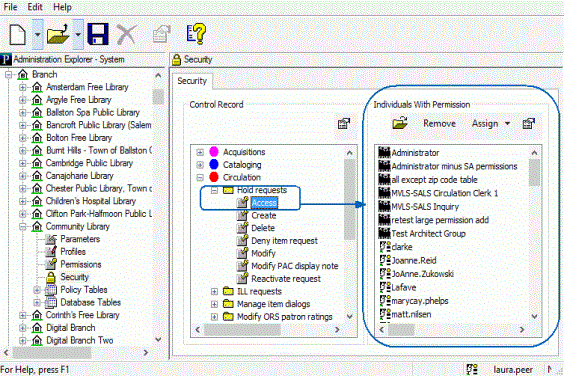Click the Reactivate request permission icon
This screenshot has height=376, width=564.
[x=242, y=278]
